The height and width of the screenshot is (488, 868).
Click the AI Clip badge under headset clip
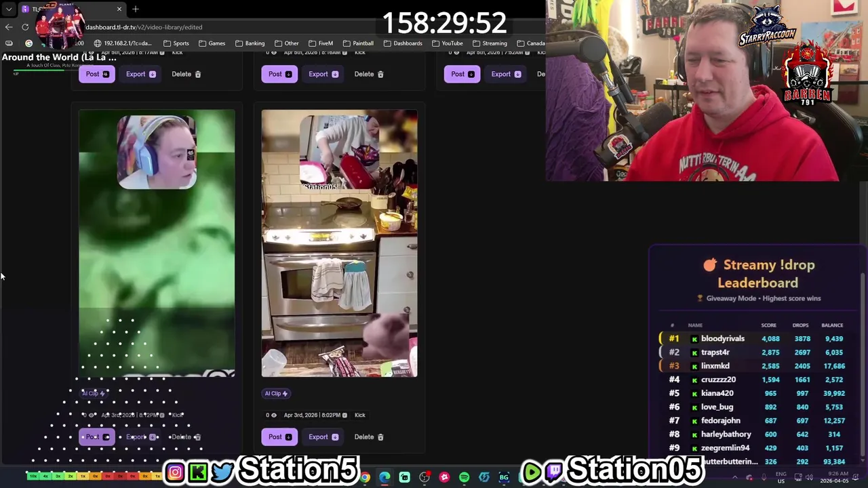(94, 393)
